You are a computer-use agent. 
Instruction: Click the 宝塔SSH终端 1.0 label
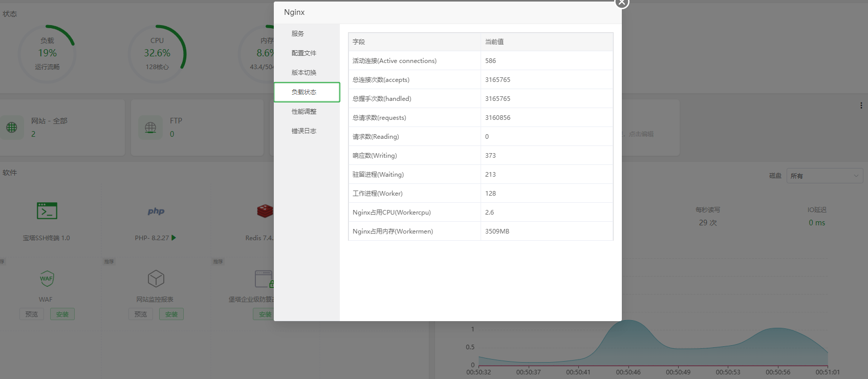[x=47, y=238]
